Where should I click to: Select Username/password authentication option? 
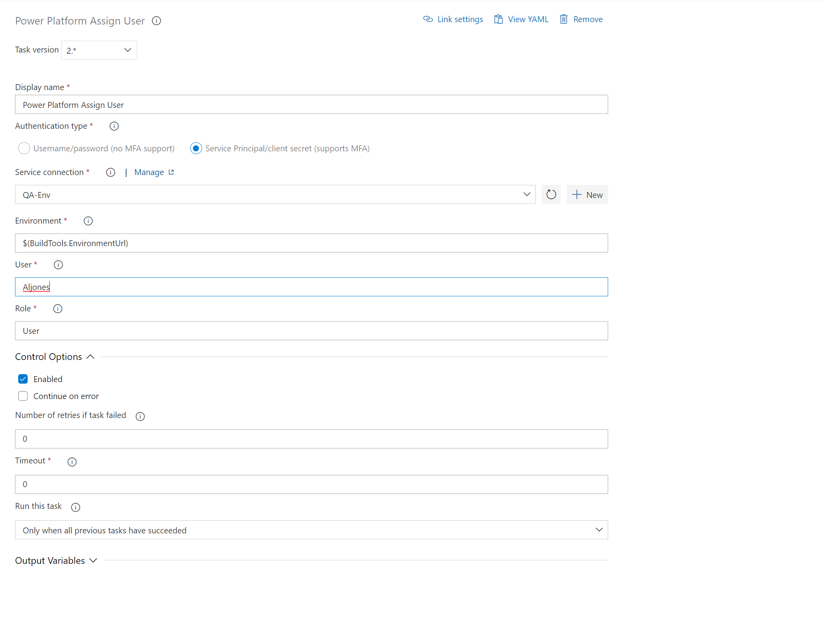24,148
